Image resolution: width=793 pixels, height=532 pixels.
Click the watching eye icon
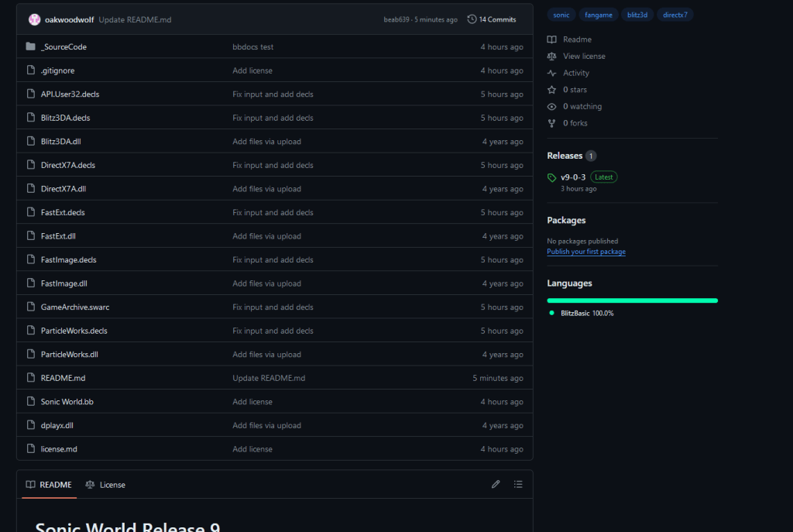pos(551,107)
